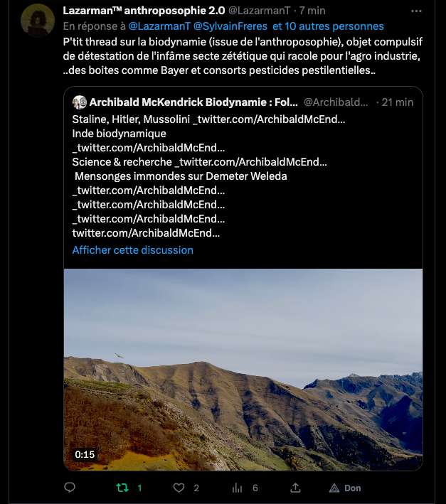Expand 'et 10 autres personnes' list
The width and height of the screenshot is (446, 504).
328,26
